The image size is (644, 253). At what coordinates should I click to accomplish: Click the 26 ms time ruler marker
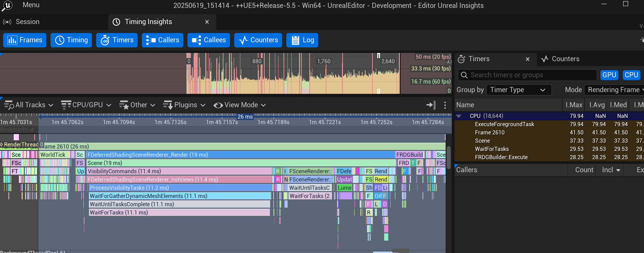point(245,117)
